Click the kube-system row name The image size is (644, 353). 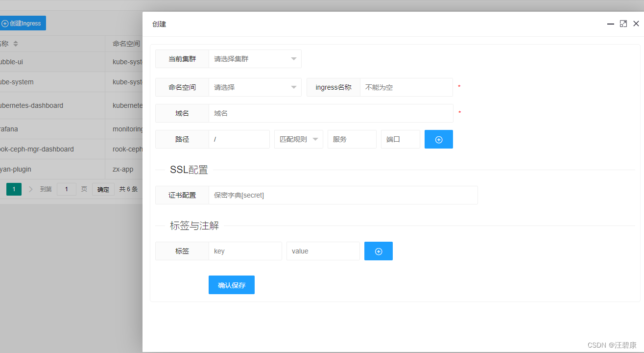[x=16, y=82]
